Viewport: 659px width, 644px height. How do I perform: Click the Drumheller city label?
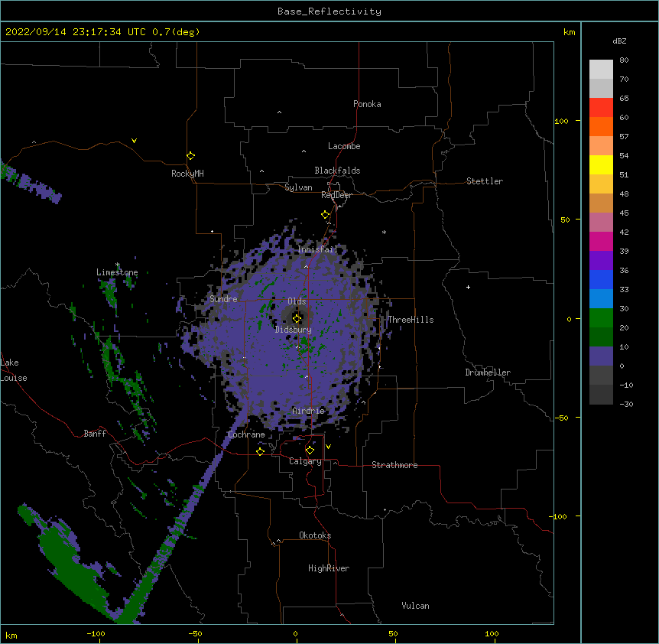tap(488, 372)
